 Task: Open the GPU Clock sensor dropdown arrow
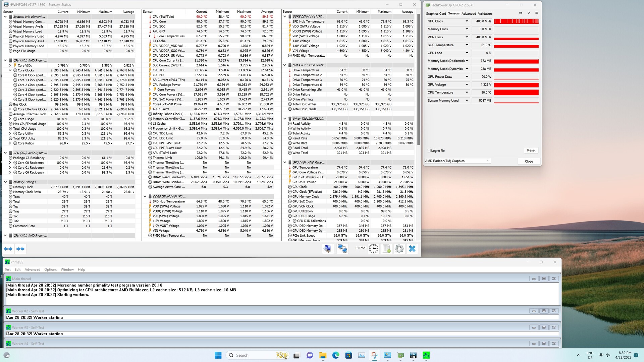point(467,21)
